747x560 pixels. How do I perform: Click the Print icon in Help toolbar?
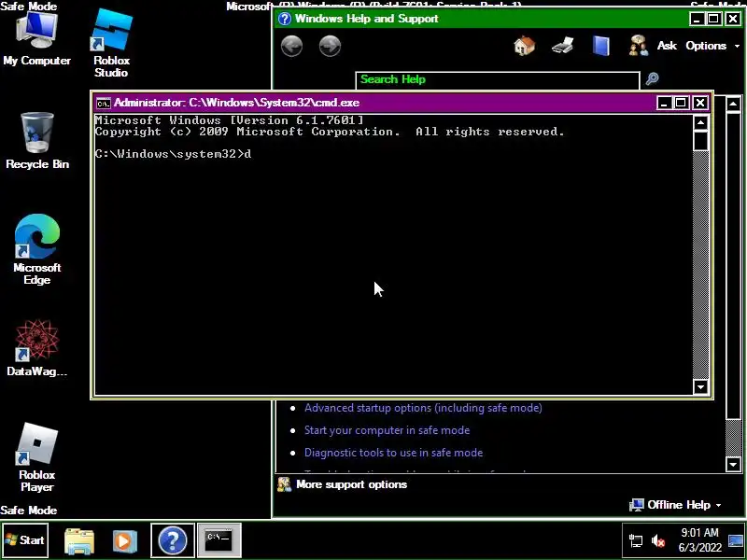coord(563,46)
